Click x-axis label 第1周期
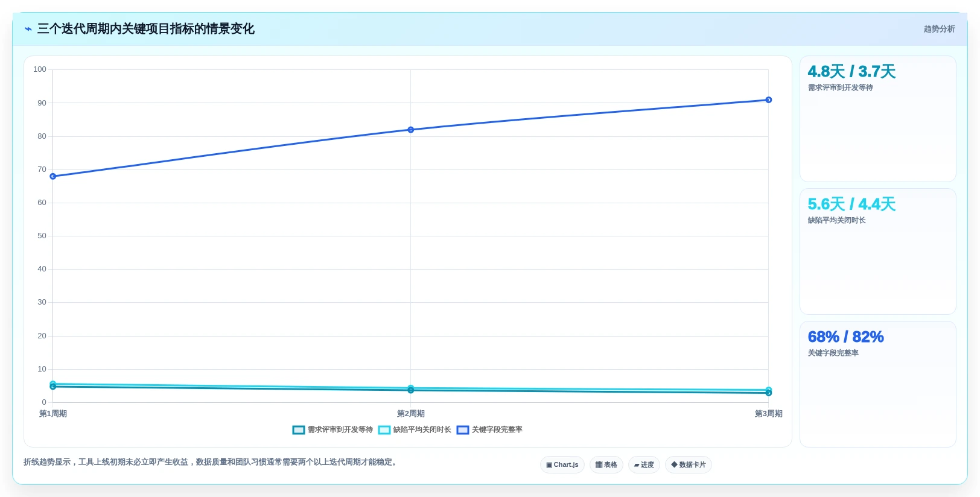980x497 pixels. pyautogui.click(x=53, y=414)
